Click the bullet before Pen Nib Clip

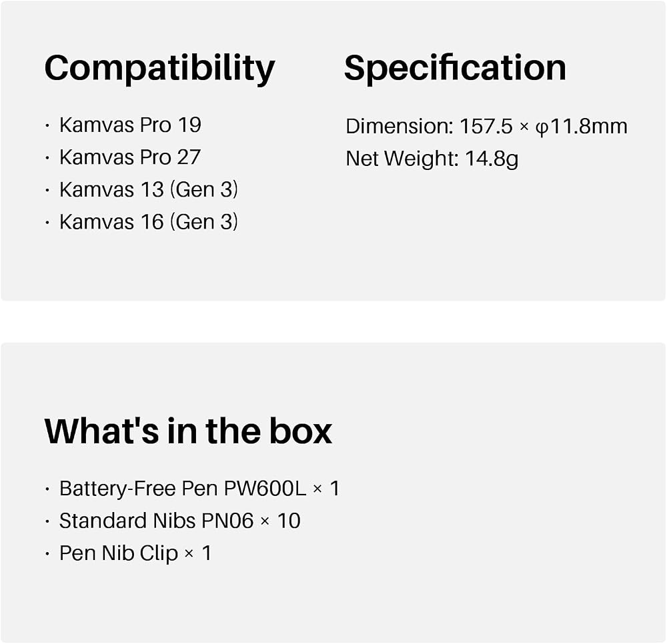point(47,553)
